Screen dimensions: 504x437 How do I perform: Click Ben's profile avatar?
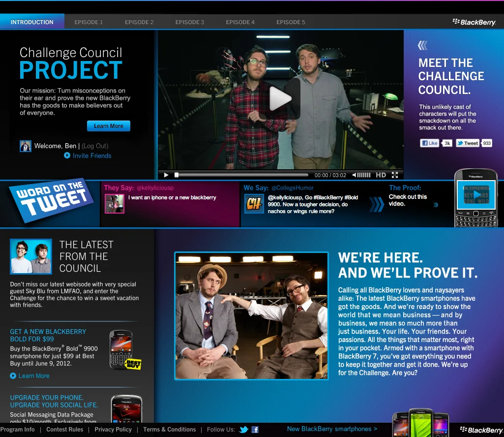pyautogui.click(x=26, y=146)
